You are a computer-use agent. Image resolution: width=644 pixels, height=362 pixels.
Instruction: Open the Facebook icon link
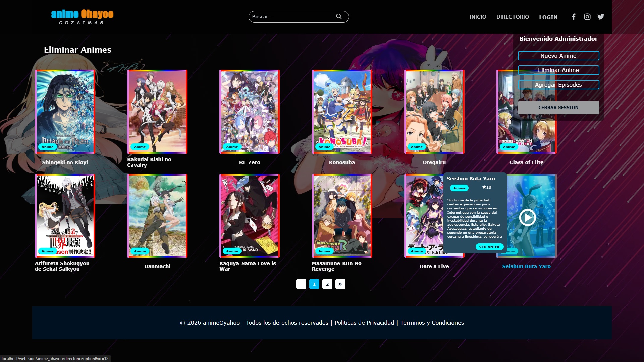[x=574, y=17]
